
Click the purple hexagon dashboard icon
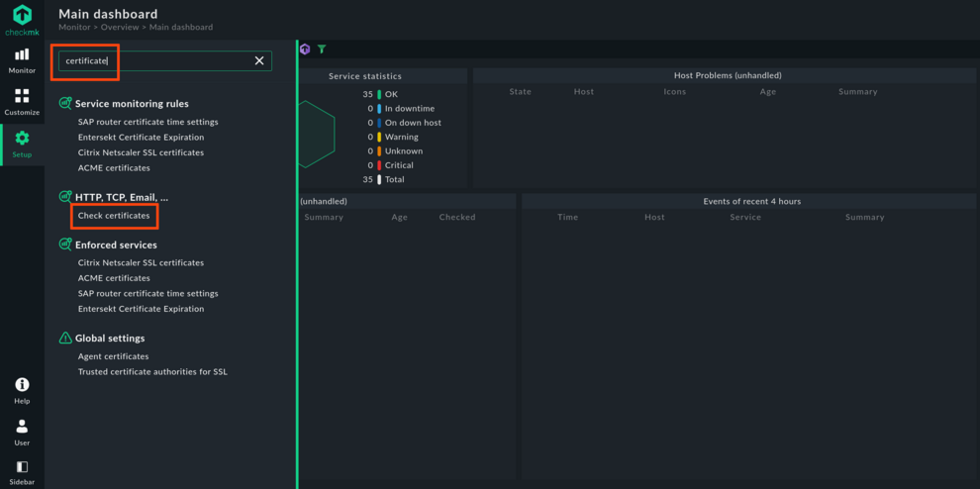(x=305, y=49)
